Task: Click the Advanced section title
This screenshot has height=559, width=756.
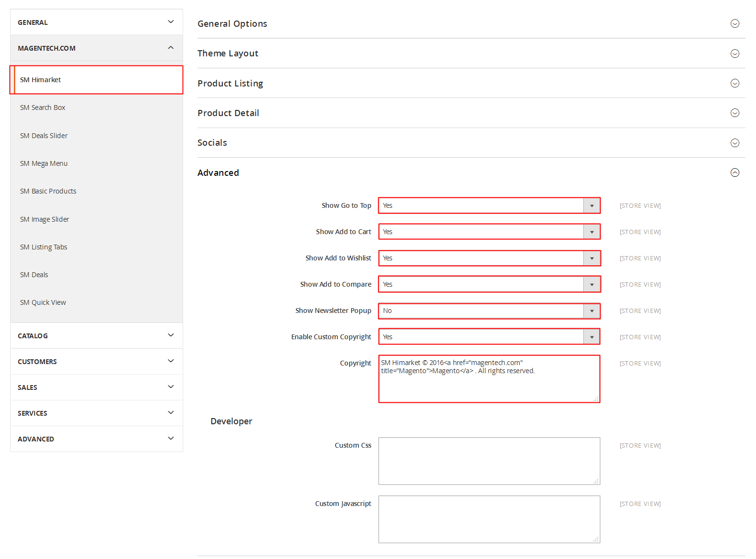Action: [218, 172]
